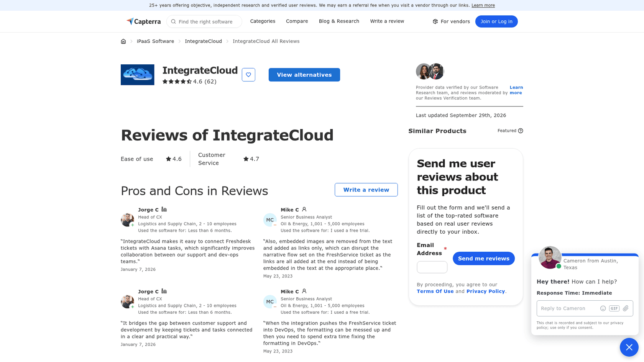
Task: Close the chat widget with the X button
Action: tap(629, 347)
